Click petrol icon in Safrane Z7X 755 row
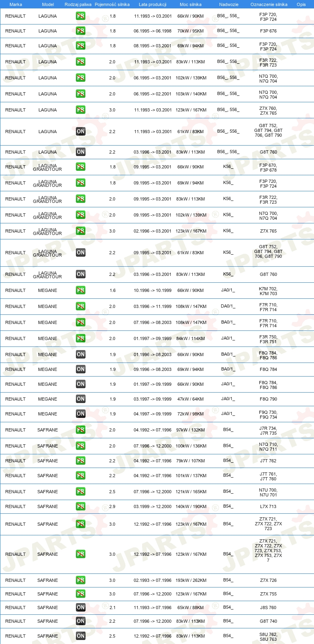Screen dimensions: 314x644 81,594
